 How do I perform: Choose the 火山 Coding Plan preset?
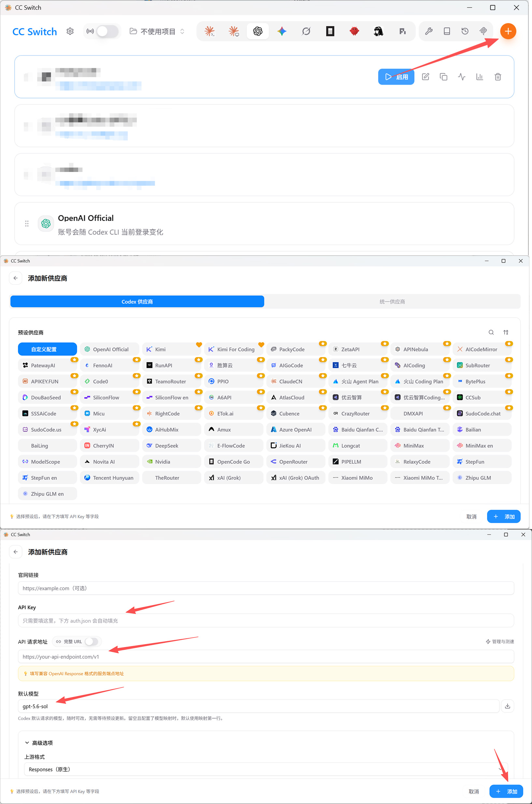[420, 382]
